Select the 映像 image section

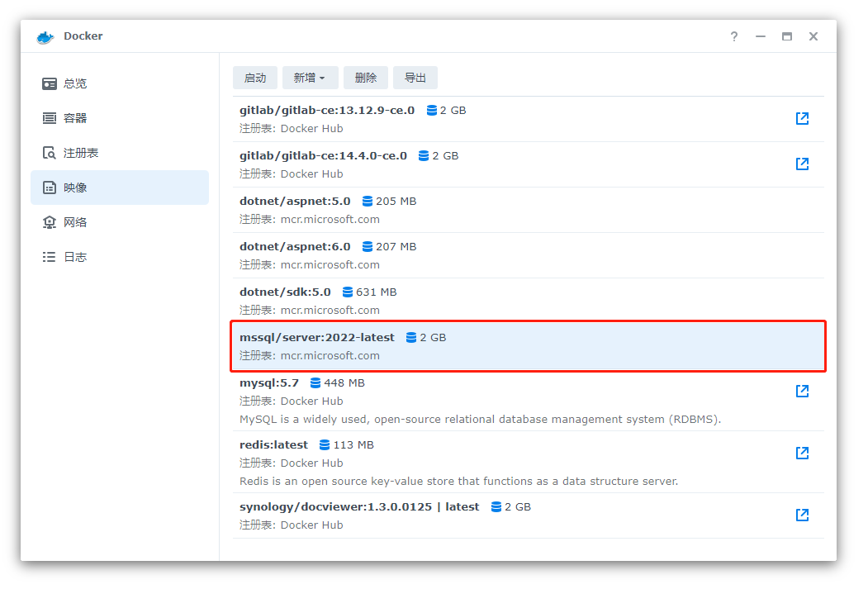pos(120,188)
